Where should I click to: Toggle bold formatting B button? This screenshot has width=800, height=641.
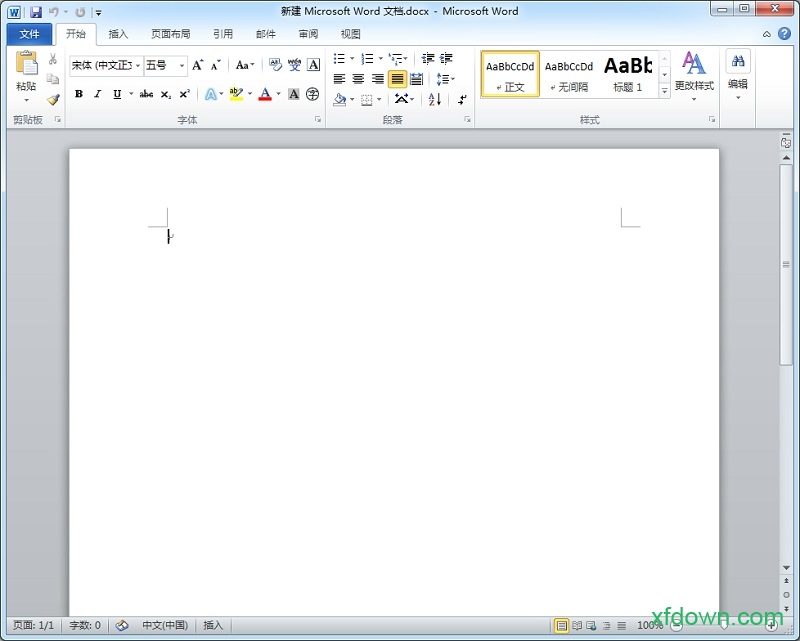(x=79, y=94)
